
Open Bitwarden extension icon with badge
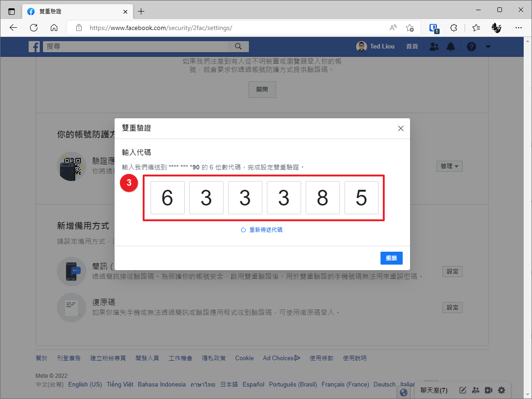click(x=434, y=29)
